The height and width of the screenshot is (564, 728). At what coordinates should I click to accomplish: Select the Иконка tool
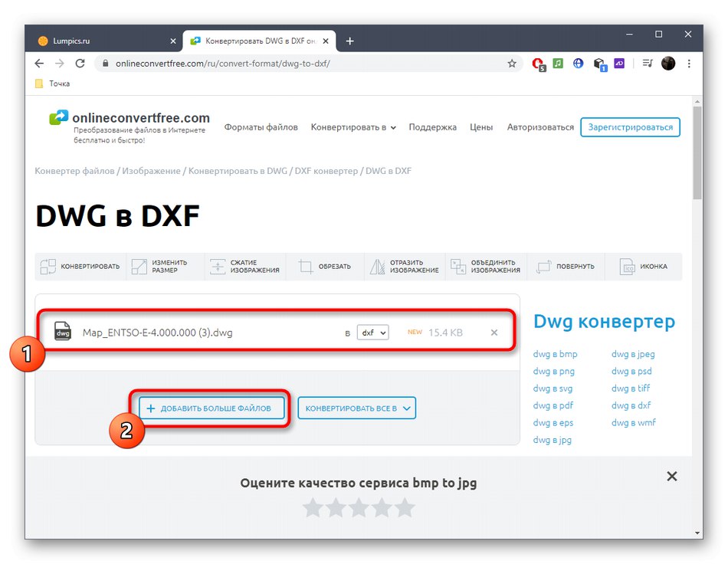(x=644, y=267)
